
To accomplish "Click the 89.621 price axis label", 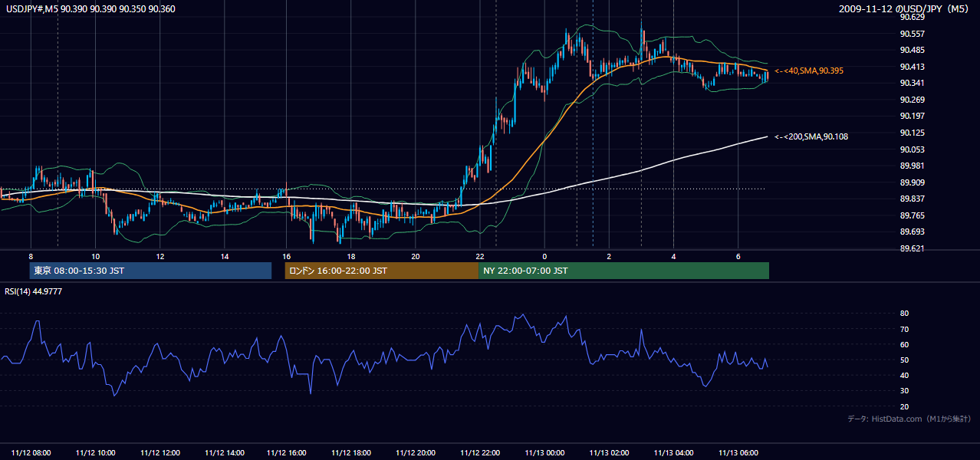I will [912, 248].
